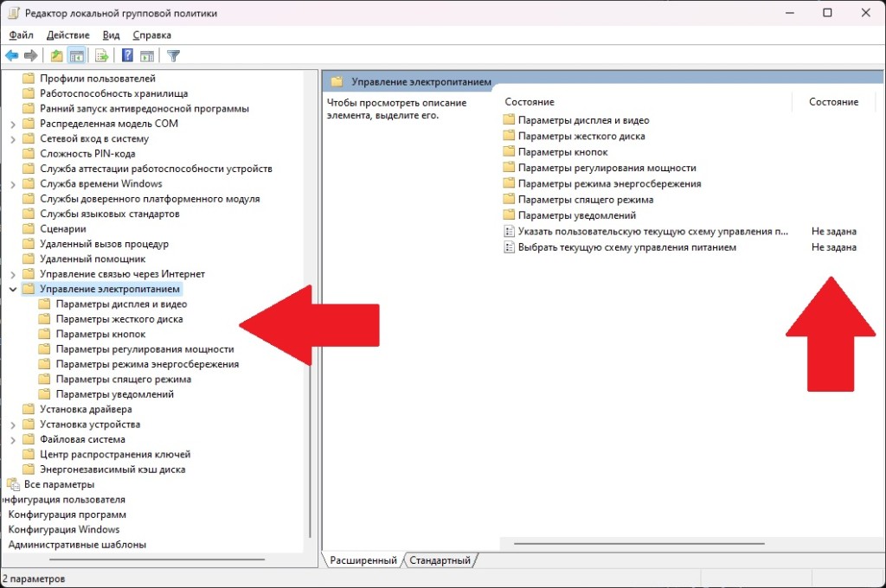Toggle the action pane toolbar icon
Viewport: 886px width, 588px height.
pyautogui.click(x=147, y=56)
